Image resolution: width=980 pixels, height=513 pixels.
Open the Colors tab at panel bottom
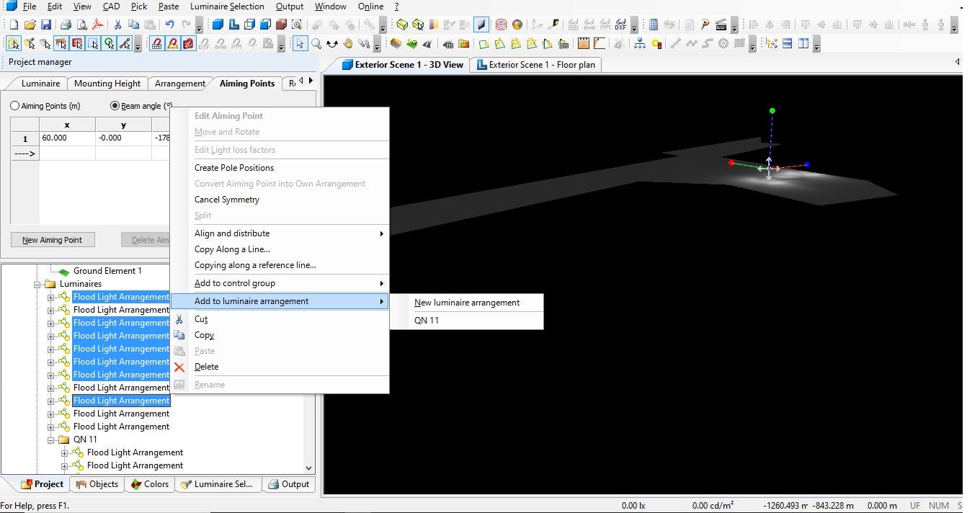coord(150,484)
